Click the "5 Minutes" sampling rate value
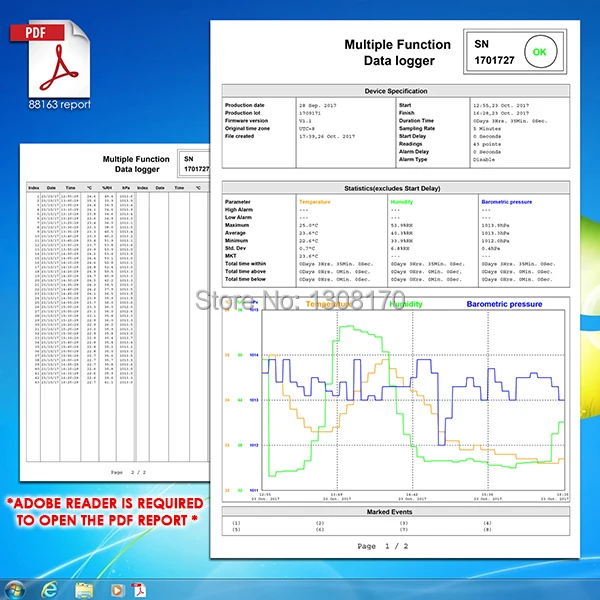 pos(487,129)
